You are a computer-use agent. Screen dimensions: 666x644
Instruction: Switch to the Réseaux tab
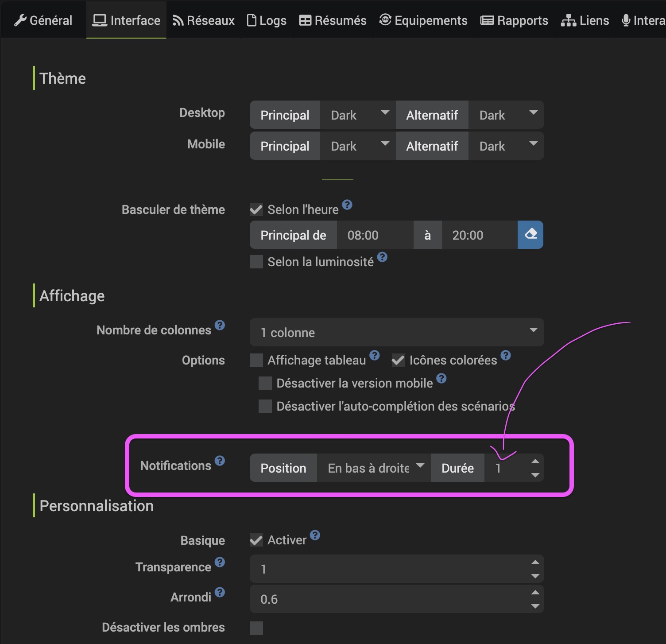click(204, 20)
